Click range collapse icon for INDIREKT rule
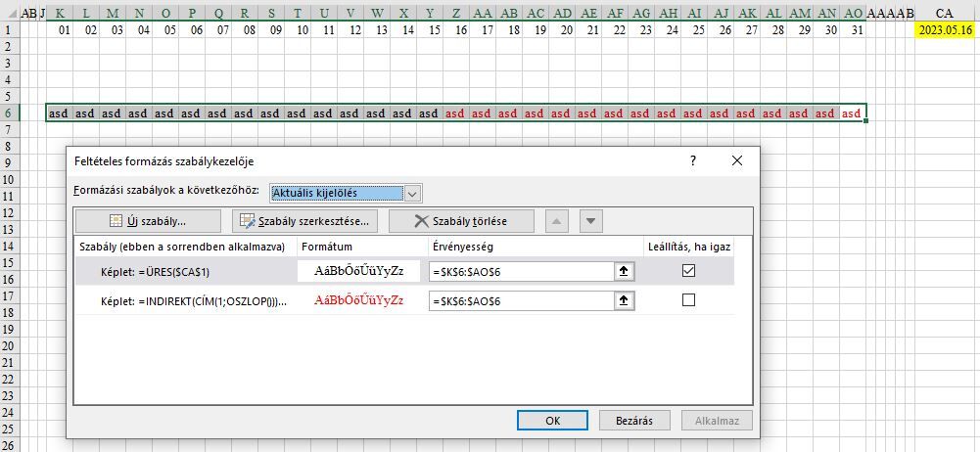 tap(623, 301)
